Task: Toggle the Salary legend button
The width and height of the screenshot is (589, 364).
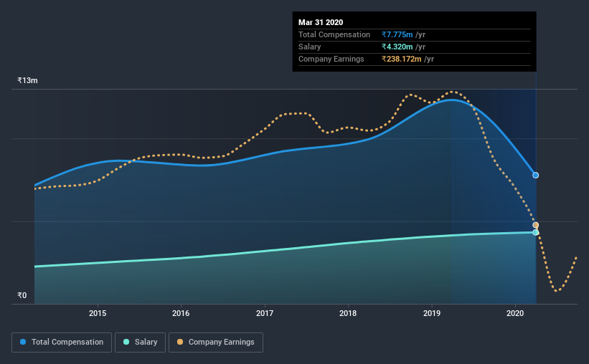Action: point(140,343)
